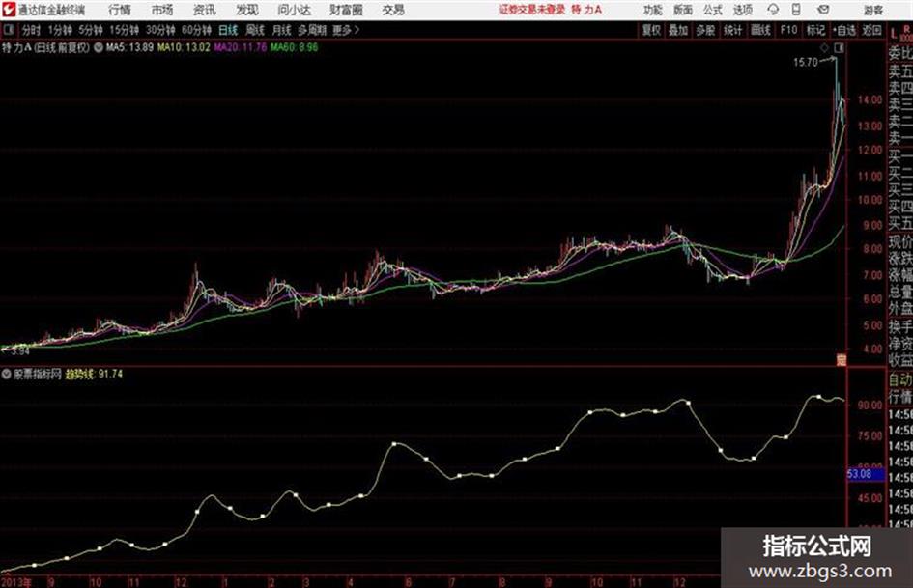Switch to 周线 weekly period
The height and width of the screenshot is (588, 913).
click(x=255, y=30)
